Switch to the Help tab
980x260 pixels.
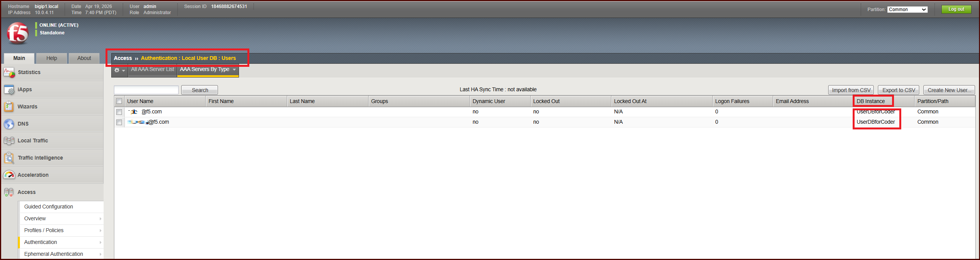pos(52,58)
